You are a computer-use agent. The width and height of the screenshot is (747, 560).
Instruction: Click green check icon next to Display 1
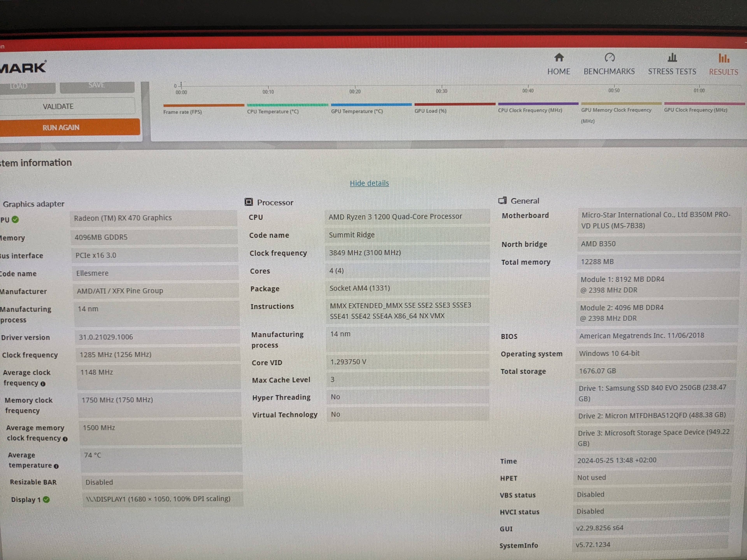coord(47,500)
